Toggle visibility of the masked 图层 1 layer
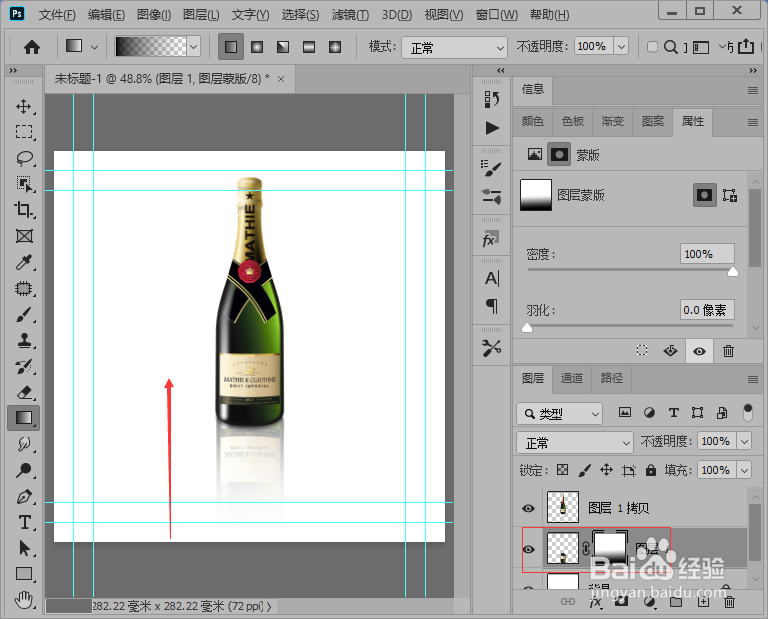This screenshot has width=768, height=619. click(528, 549)
